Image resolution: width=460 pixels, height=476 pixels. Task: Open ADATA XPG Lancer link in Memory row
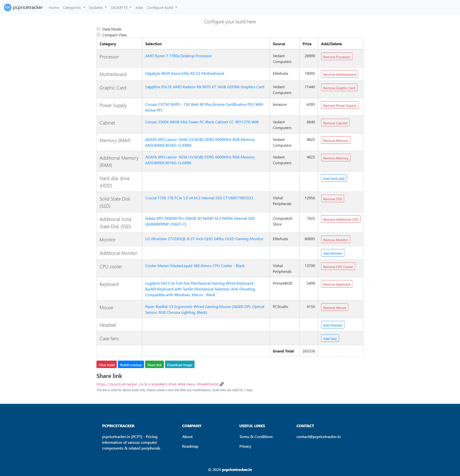[x=200, y=142]
